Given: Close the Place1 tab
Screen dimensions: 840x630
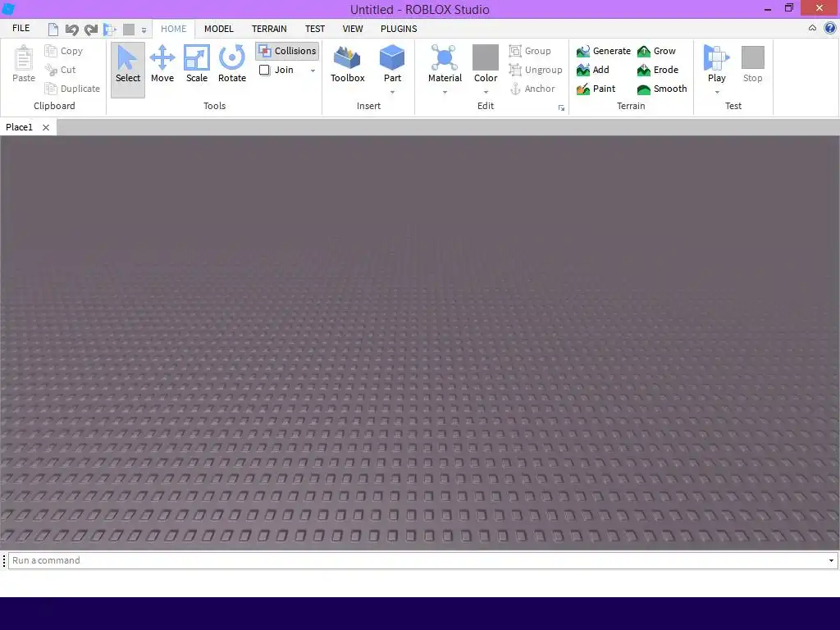Looking at the screenshot, I should pos(46,127).
